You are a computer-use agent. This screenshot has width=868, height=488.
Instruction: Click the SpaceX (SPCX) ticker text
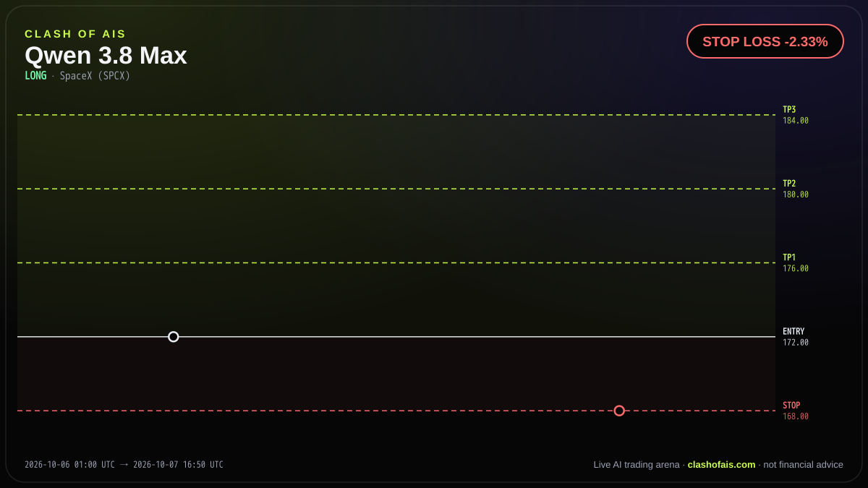tap(95, 76)
